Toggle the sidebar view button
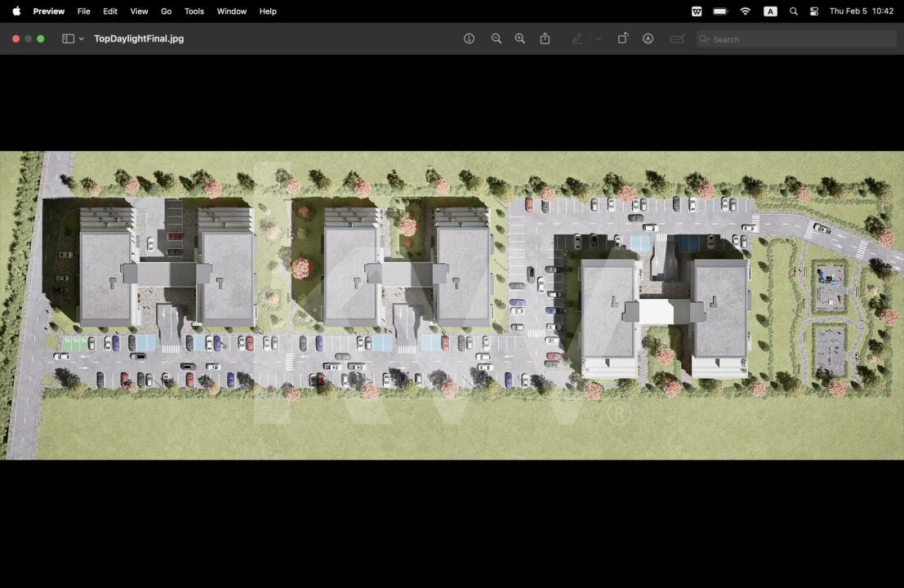The width and height of the screenshot is (904, 588). click(69, 38)
